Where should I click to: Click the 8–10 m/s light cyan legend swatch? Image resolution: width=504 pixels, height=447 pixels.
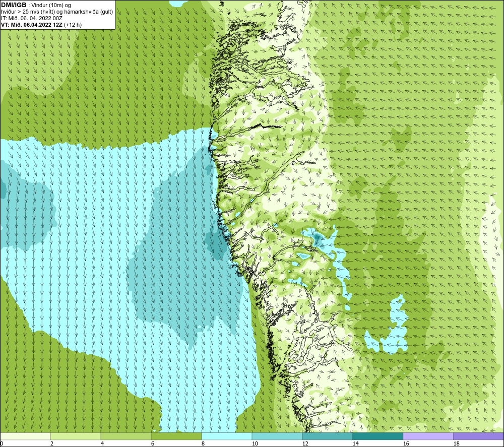pyautogui.click(x=227, y=436)
